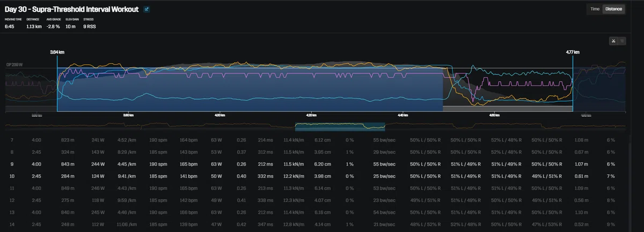644x232 pixels.
Task: Click the 8:29 /km pace cell
Action: tap(127, 152)
